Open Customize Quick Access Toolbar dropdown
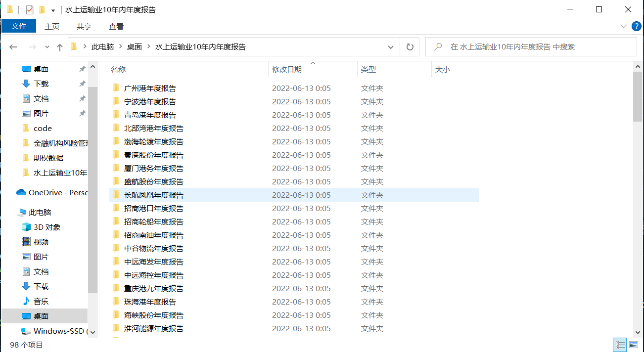Screen dimensions: 644x352 pyautogui.click(x=53, y=10)
